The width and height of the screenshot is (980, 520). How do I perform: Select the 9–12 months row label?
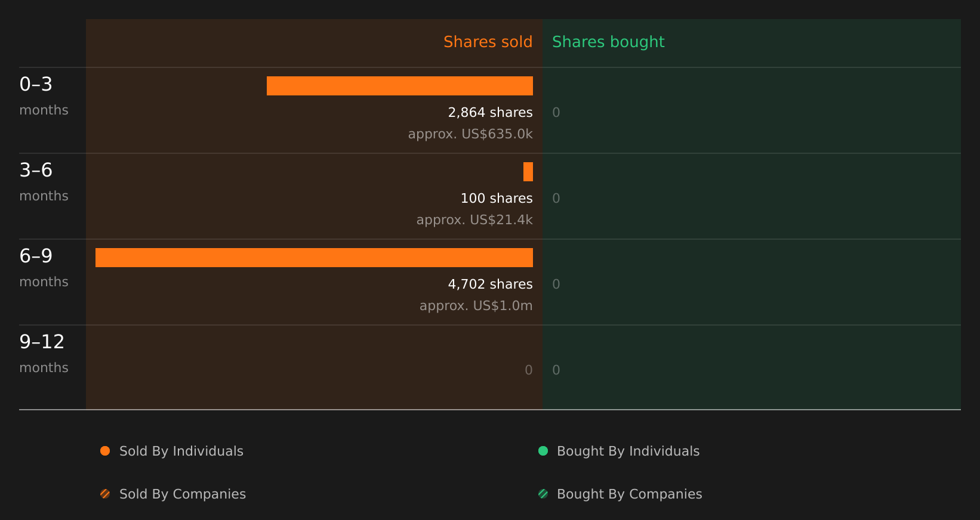coord(44,353)
